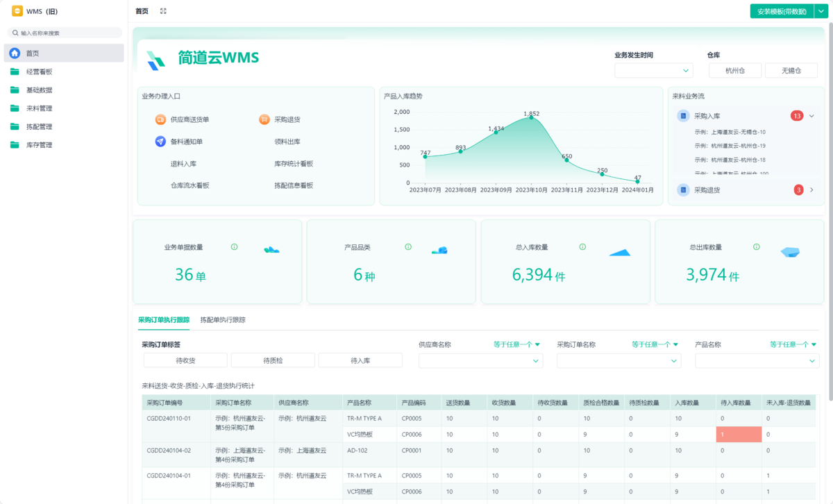Click the folder icon for 来料管理
833x504 pixels.
[15, 108]
